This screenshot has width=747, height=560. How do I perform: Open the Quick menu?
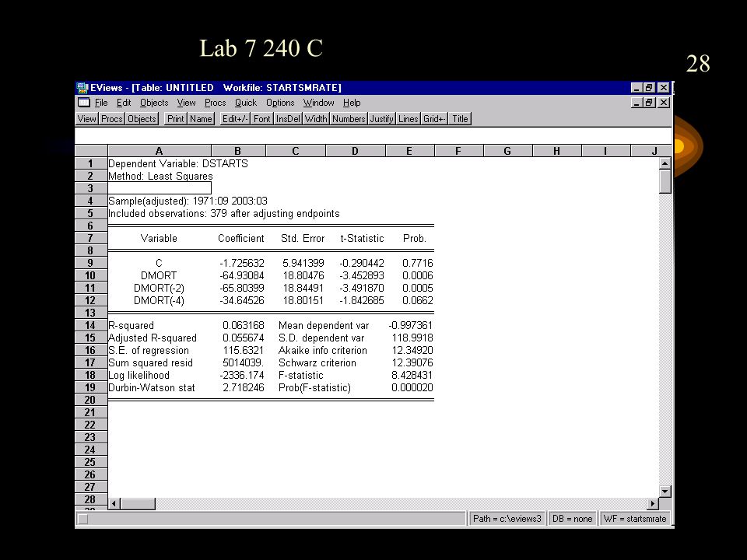(246, 103)
